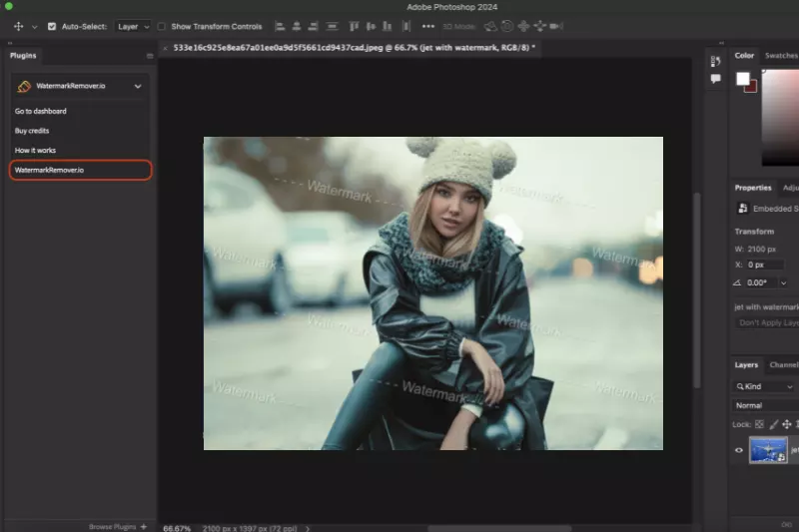The height and width of the screenshot is (532, 799).
Task: Click the 66.67% zoom level field
Action: point(177,528)
